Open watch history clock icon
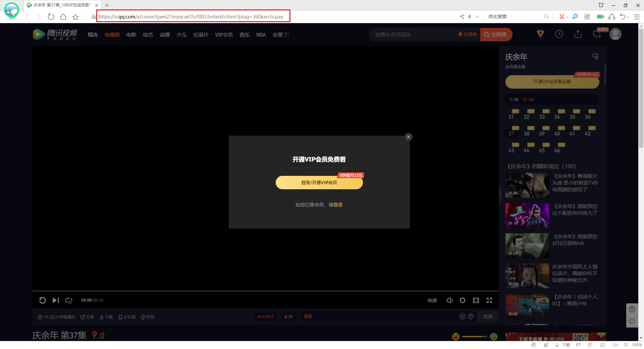Screen dimensions: 644x349 point(559,34)
